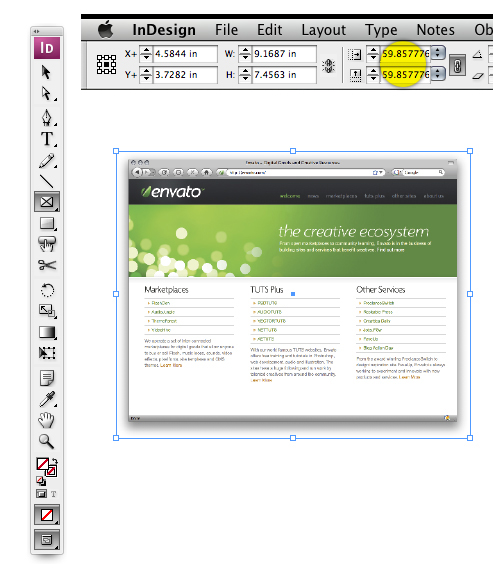Click the InDesign ID logo in toolbox
The image size is (493, 582).
47,48
